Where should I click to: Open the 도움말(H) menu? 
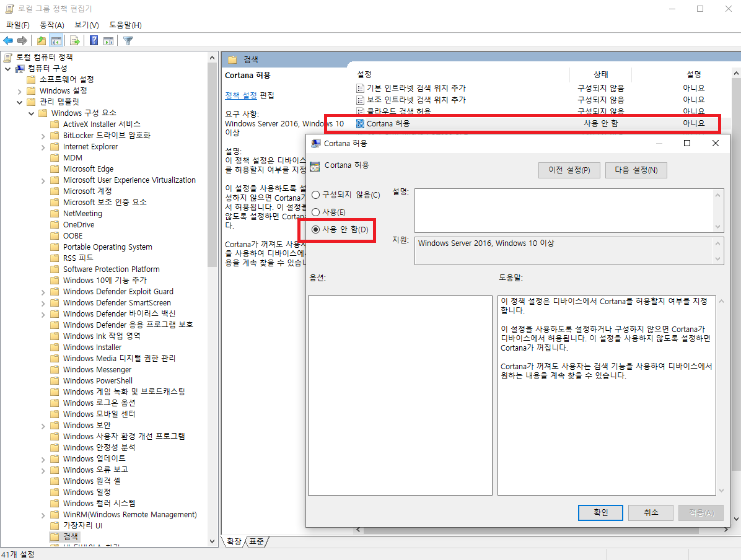pos(125,25)
